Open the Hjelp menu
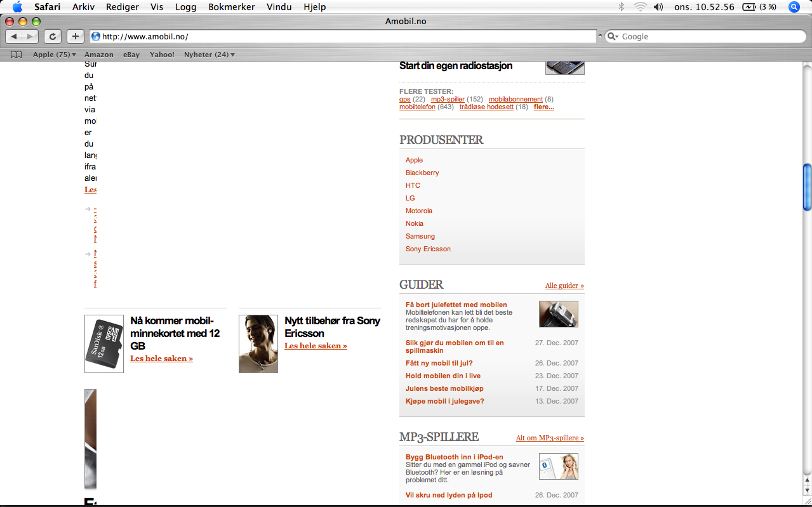 (x=315, y=7)
